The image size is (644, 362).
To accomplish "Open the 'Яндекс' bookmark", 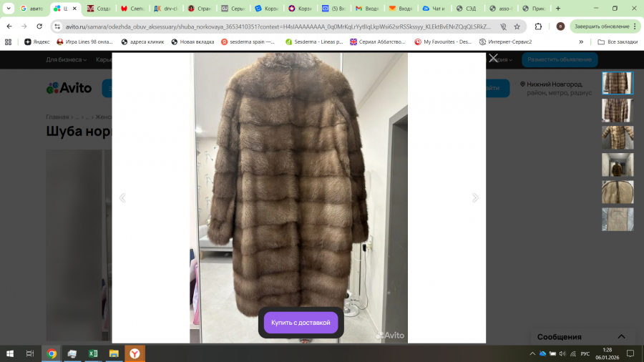I will click(37, 41).
